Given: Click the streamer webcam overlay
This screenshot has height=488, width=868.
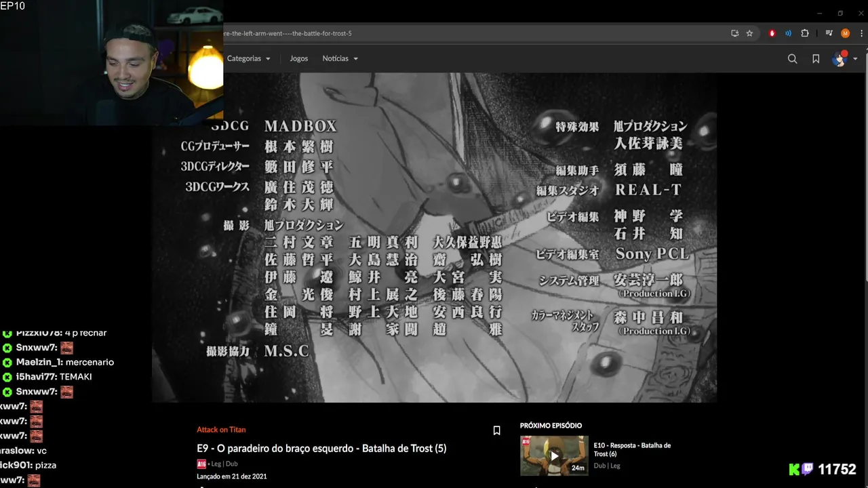Looking at the screenshot, I should [111, 63].
